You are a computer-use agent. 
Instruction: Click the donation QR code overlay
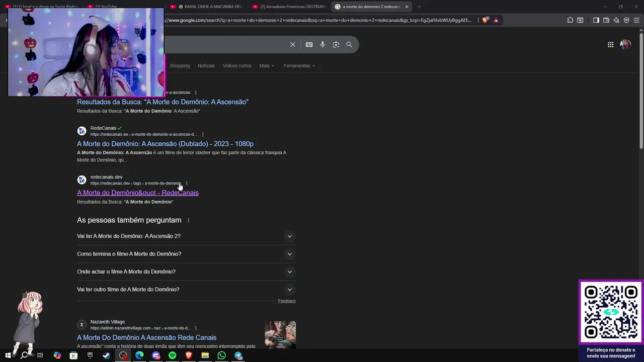pos(611,312)
